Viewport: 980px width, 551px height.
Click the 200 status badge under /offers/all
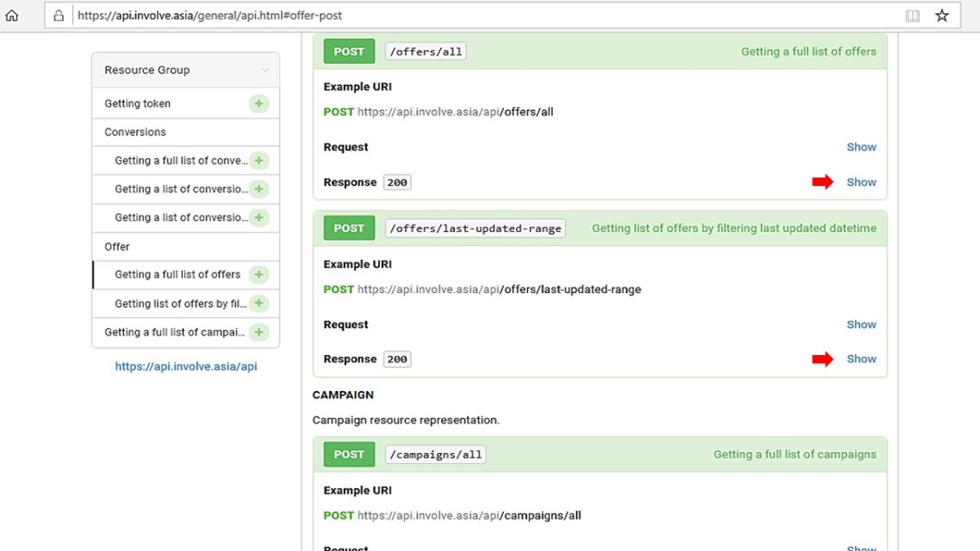click(397, 183)
